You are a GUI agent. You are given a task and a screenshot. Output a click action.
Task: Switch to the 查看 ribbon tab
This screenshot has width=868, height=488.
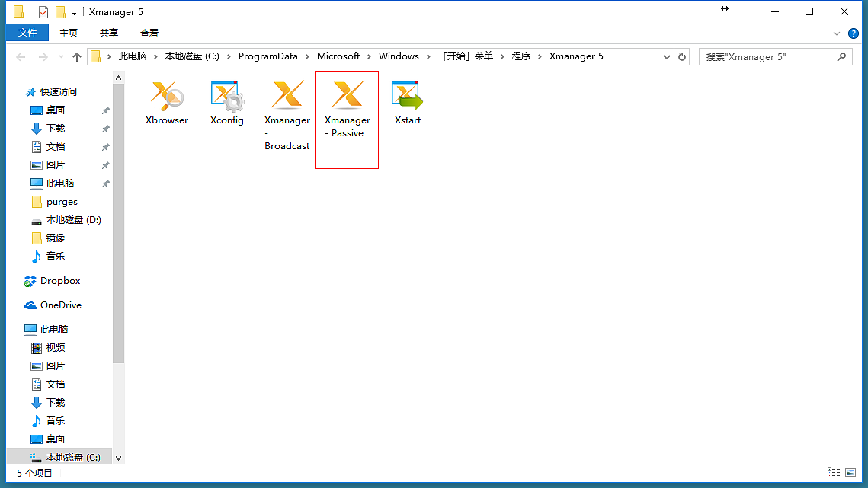(x=149, y=33)
